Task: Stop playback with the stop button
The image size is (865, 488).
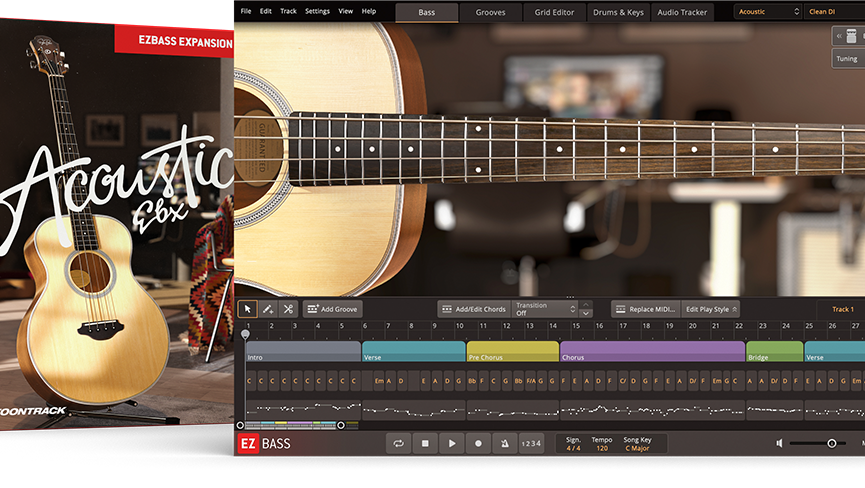Action: 425,443
